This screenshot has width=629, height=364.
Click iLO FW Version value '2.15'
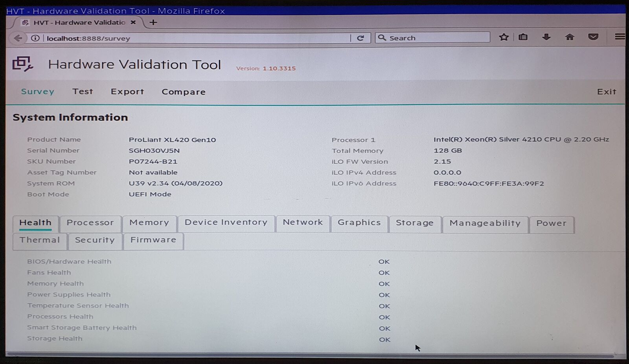pos(442,161)
